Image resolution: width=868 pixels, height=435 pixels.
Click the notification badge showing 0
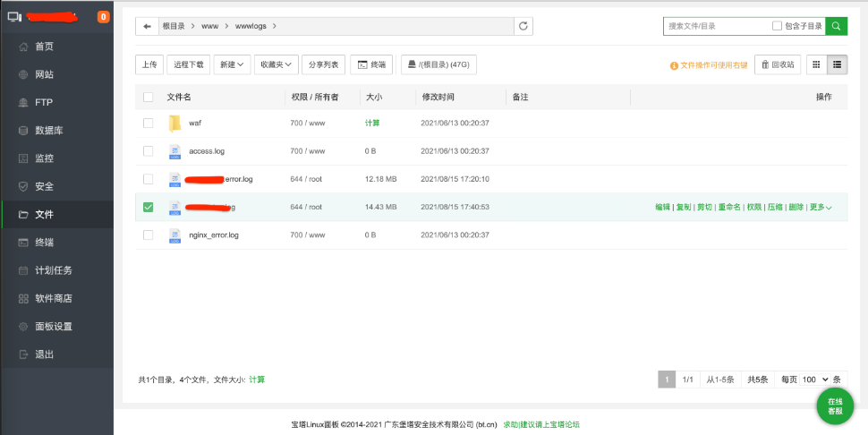click(x=103, y=17)
